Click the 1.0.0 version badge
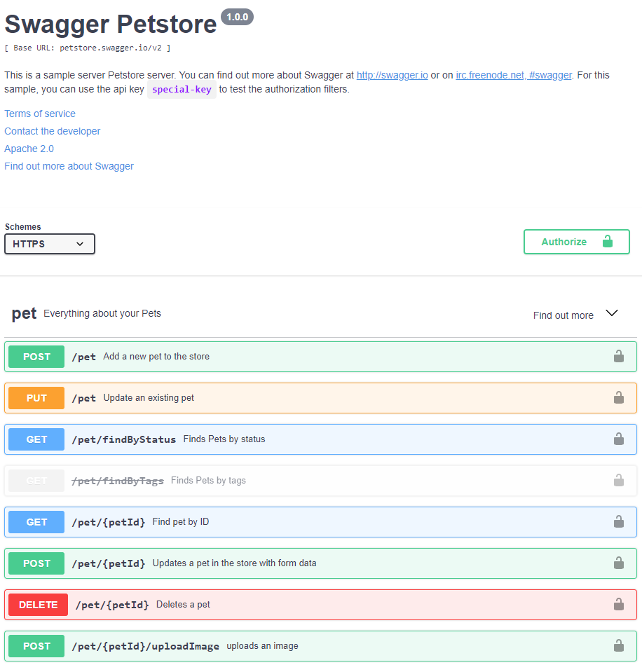The height and width of the screenshot is (672, 642). coord(237,17)
